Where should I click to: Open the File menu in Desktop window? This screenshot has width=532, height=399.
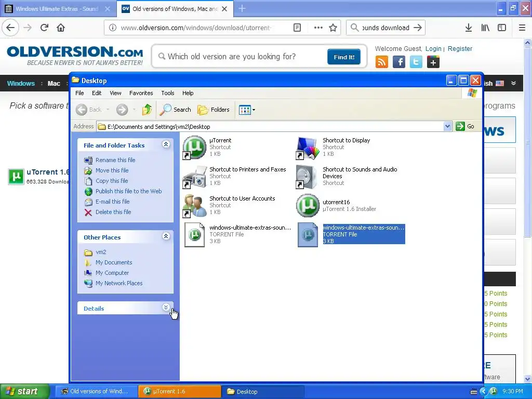(x=79, y=93)
